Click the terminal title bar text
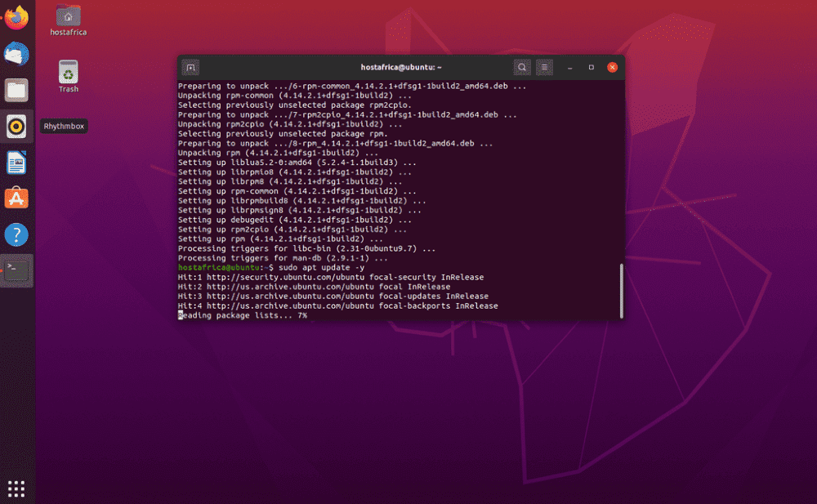Image resolution: width=817 pixels, height=504 pixels. (400, 67)
